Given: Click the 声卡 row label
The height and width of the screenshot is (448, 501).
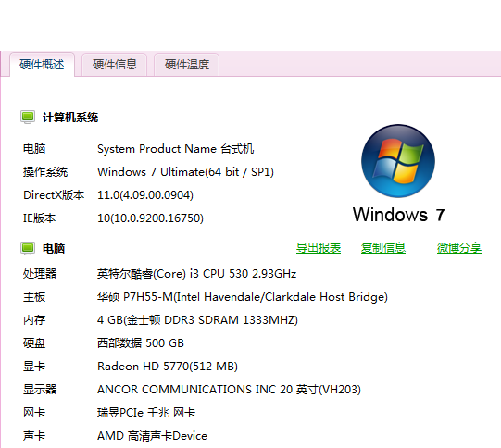Looking at the screenshot, I should coord(34,436).
